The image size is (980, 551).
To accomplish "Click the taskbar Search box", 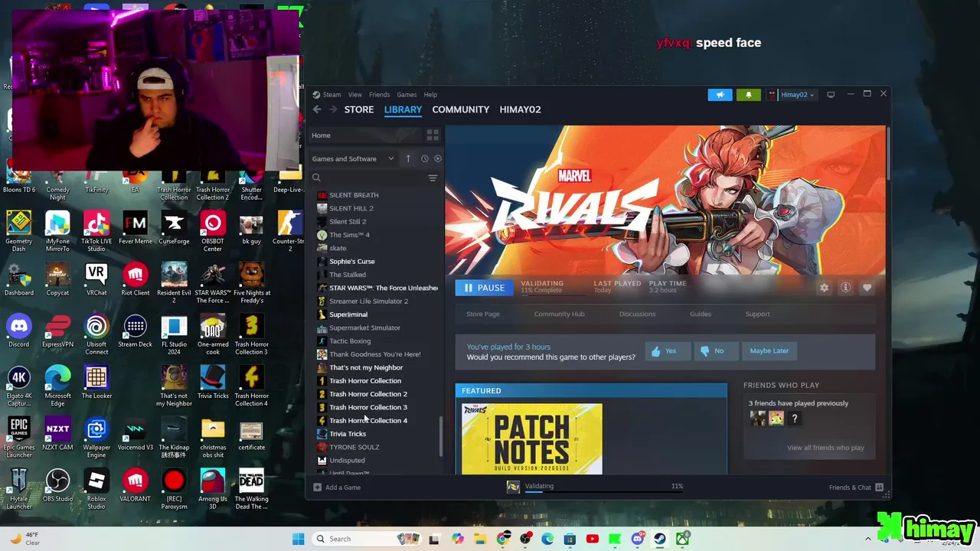I will (x=366, y=539).
